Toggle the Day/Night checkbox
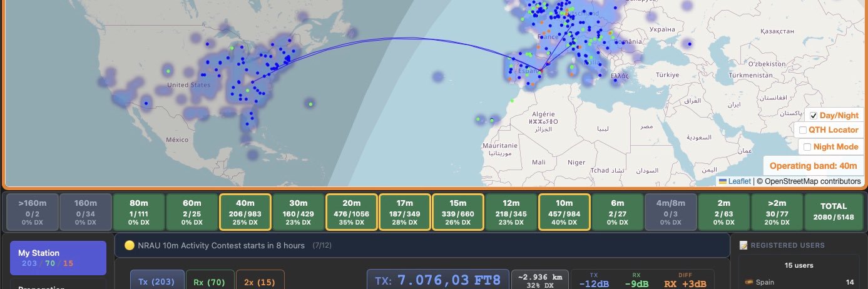 click(813, 116)
